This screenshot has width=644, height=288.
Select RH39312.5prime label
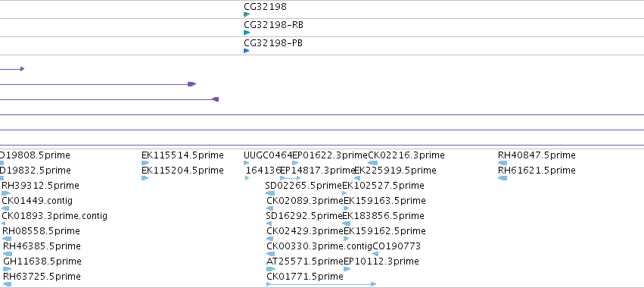pos(40,186)
